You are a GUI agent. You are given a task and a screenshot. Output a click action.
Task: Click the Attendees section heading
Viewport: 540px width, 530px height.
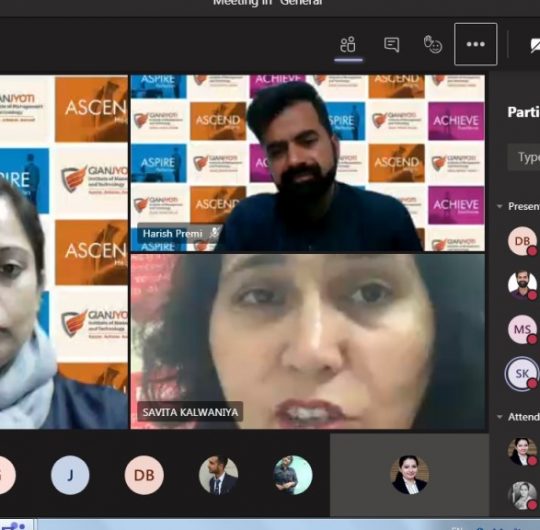[x=524, y=417]
